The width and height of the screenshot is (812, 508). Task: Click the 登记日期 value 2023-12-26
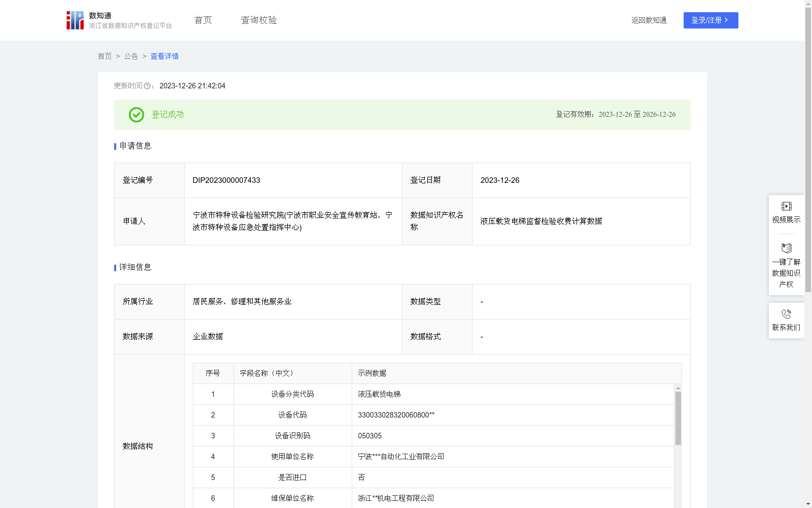(x=500, y=180)
